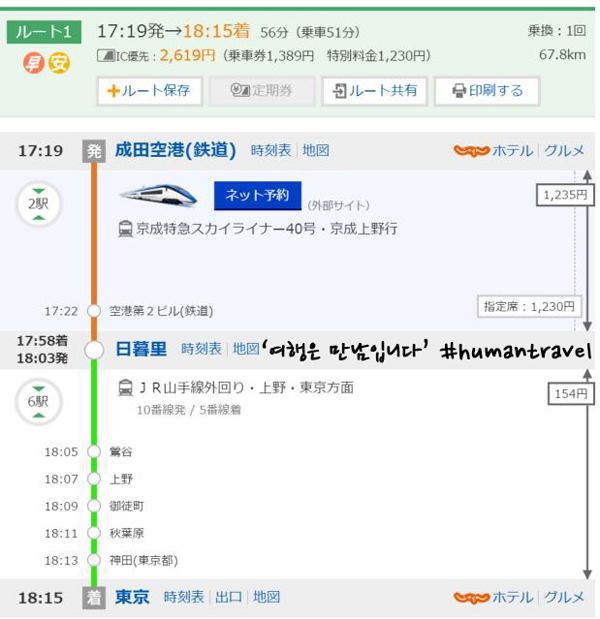Click the train icon beside JR山手線外回り
This screenshot has width=600, height=619.
click(x=126, y=388)
